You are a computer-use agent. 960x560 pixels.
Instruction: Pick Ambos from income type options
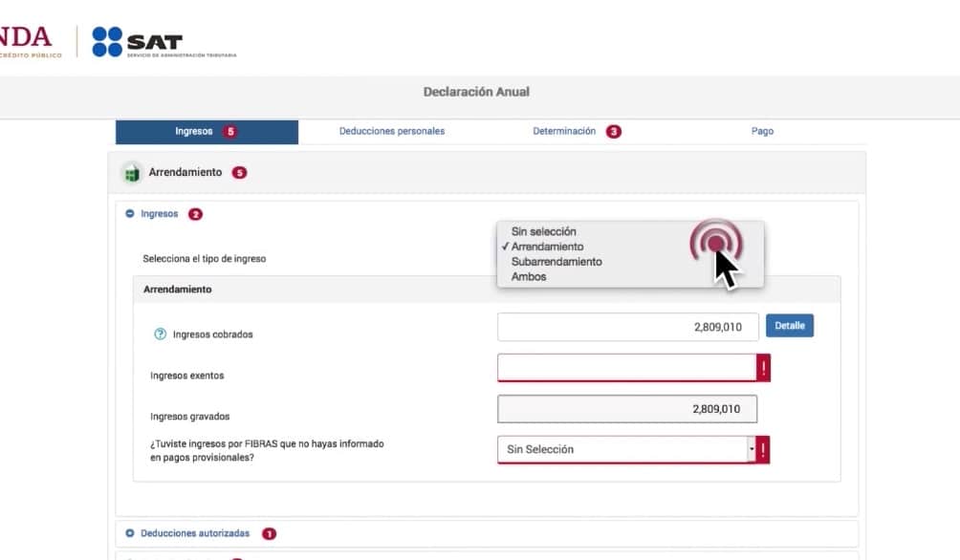coord(529,276)
